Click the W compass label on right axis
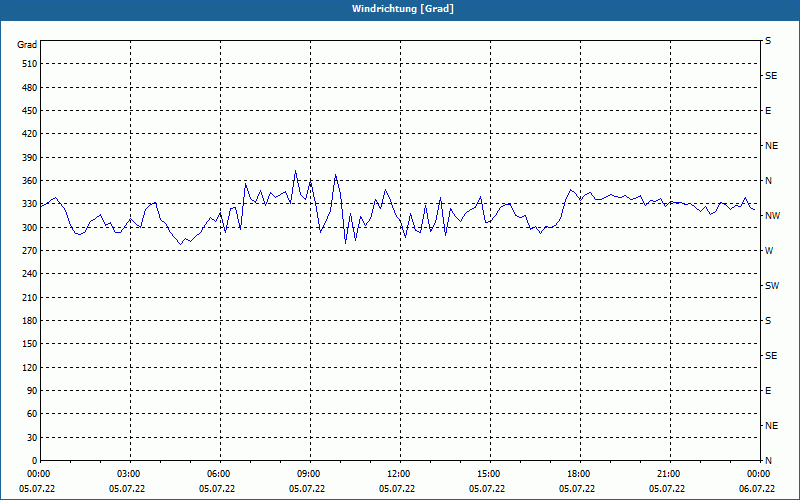 [769, 251]
